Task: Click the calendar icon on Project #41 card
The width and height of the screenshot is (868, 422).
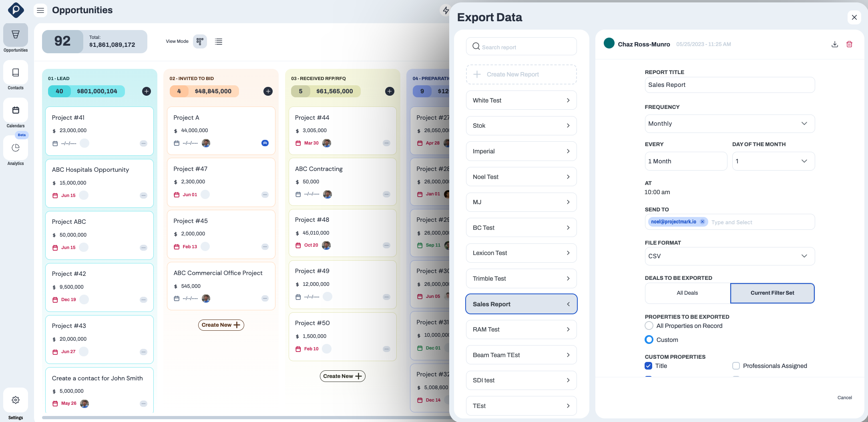Action: (55, 143)
